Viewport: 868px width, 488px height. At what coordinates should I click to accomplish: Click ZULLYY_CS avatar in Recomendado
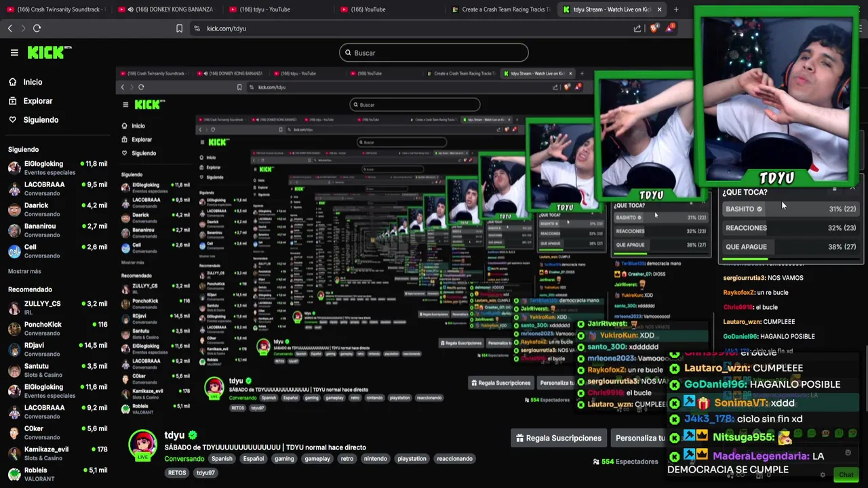[x=14, y=308]
